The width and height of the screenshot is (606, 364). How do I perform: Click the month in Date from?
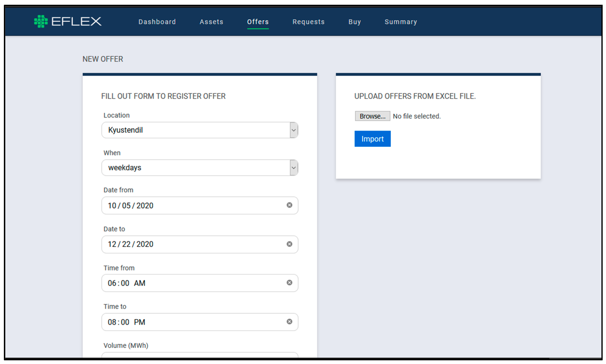tap(112, 206)
